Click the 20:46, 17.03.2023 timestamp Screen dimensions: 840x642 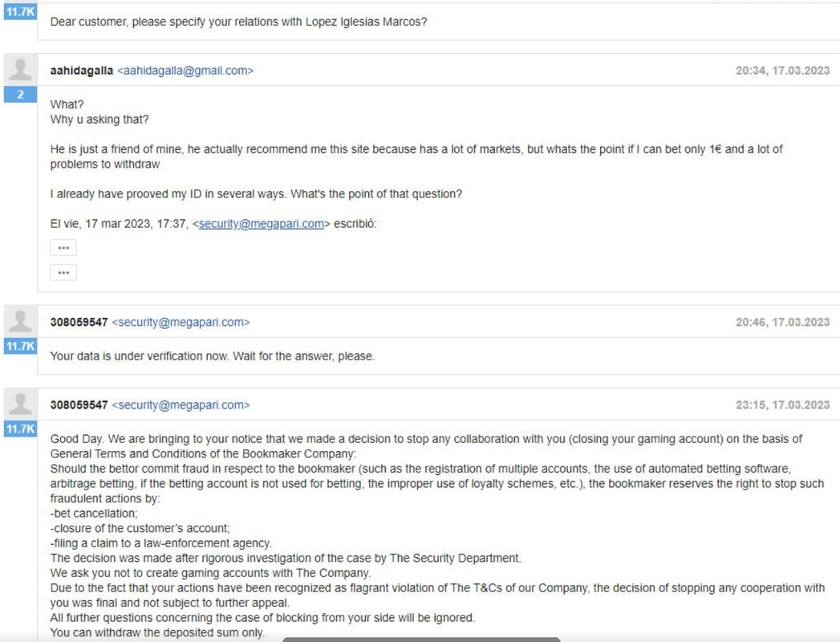point(783,322)
